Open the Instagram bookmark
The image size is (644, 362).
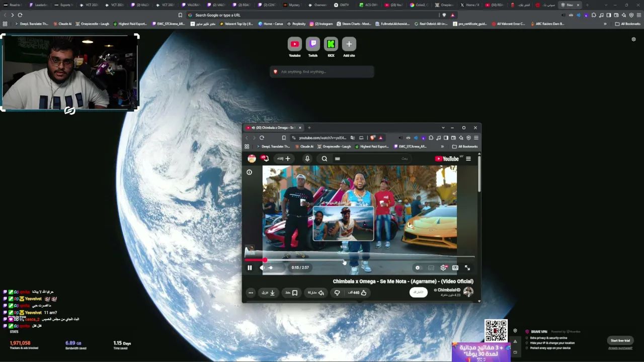click(321, 24)
